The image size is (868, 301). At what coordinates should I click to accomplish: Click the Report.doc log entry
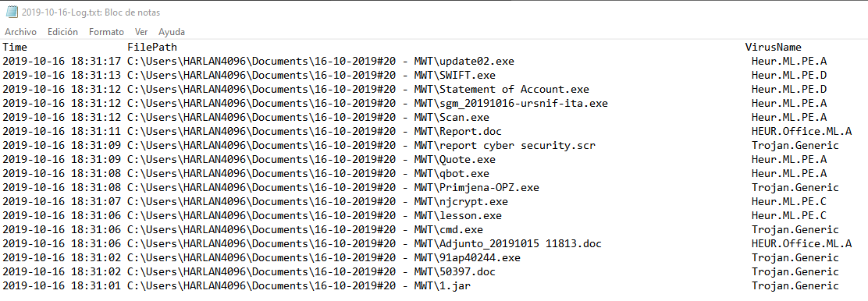coord(471,132)
